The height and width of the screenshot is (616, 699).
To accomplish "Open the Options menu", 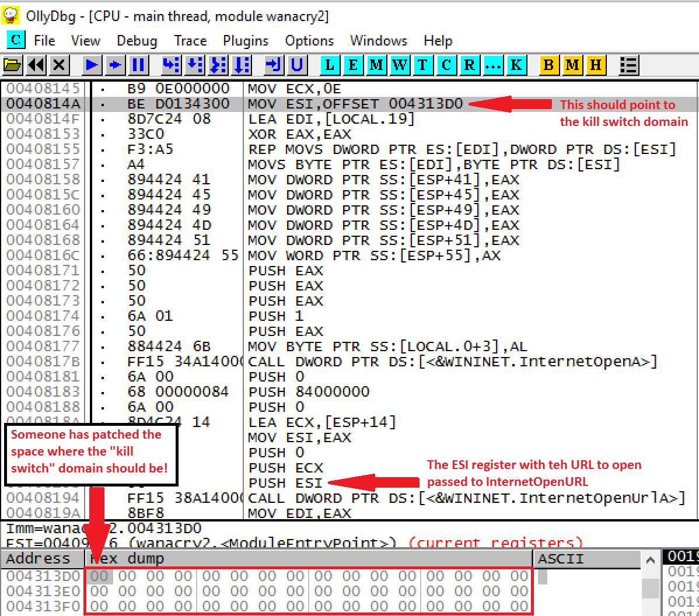I will 309,41.
